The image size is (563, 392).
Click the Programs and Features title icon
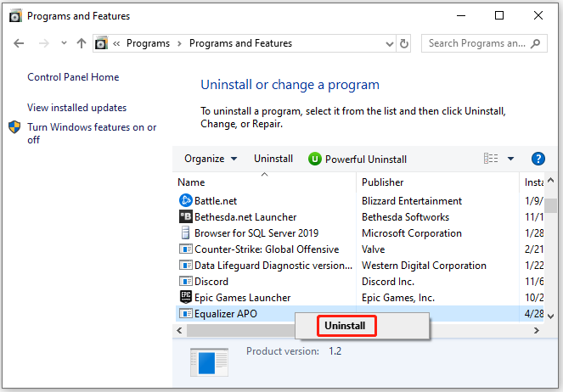coord(15,16)
